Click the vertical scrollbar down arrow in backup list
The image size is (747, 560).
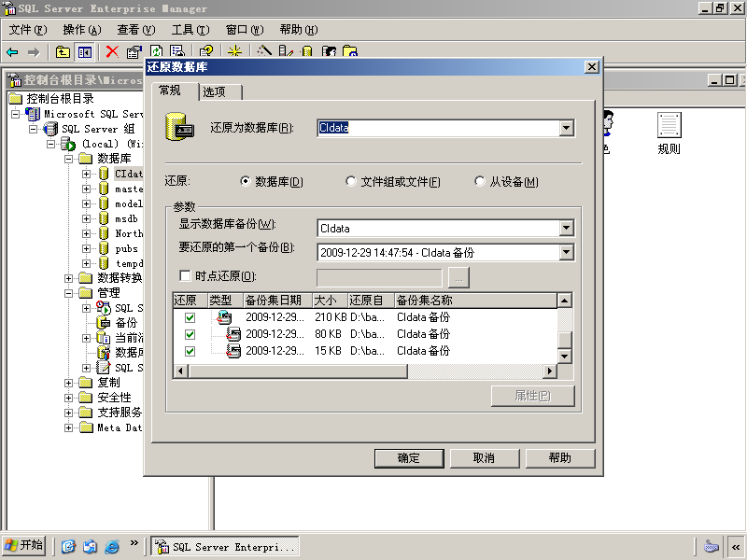coord(565,356)
